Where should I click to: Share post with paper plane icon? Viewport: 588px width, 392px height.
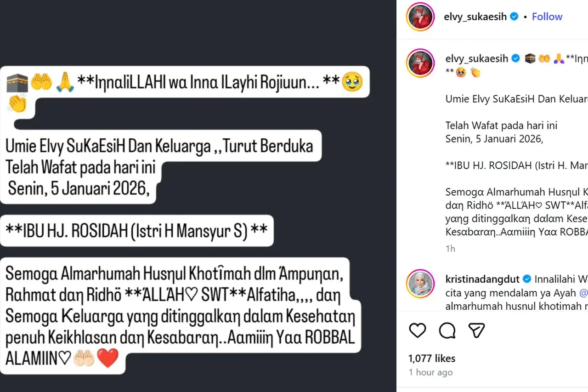pos(476,330)
